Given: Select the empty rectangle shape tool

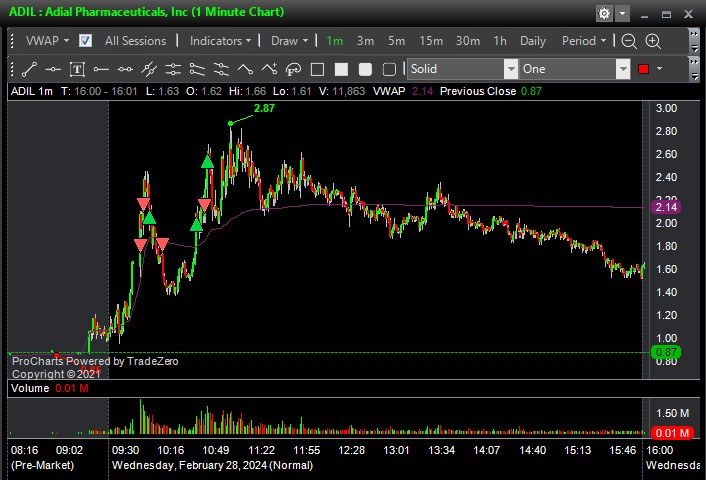Looking at the screenshot, I should pos(317,69).
